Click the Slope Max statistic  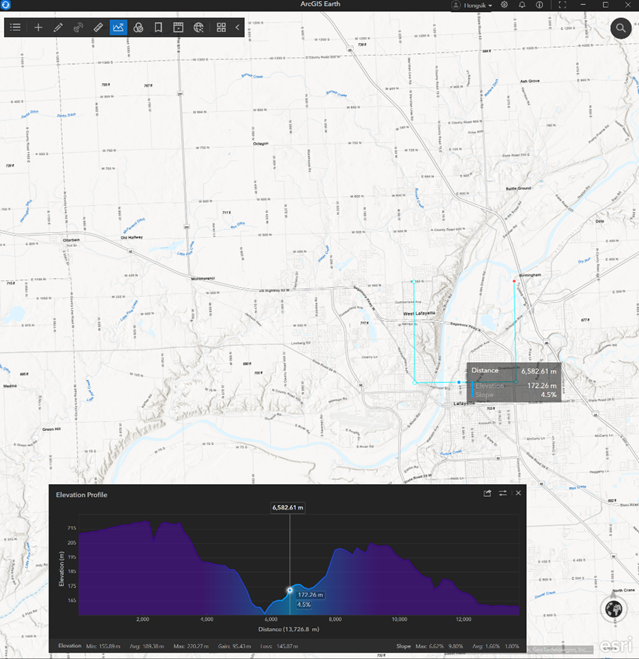coord(439,646)
